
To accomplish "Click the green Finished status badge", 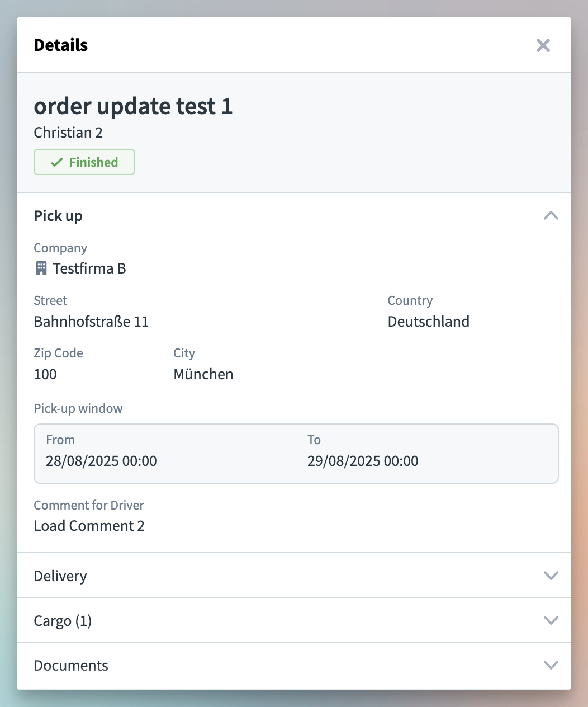I will coord(84,162).
